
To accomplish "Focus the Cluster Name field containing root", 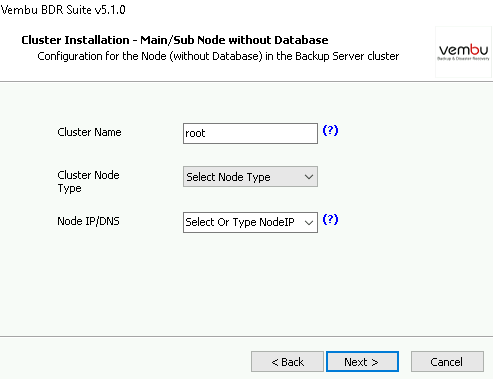I will click(250, 133).
